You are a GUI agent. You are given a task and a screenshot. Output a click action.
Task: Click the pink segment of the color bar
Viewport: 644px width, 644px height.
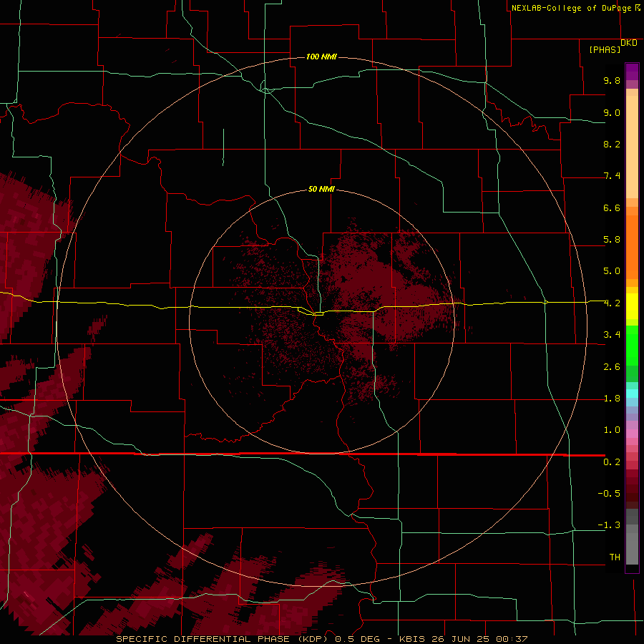coord(632,433)
